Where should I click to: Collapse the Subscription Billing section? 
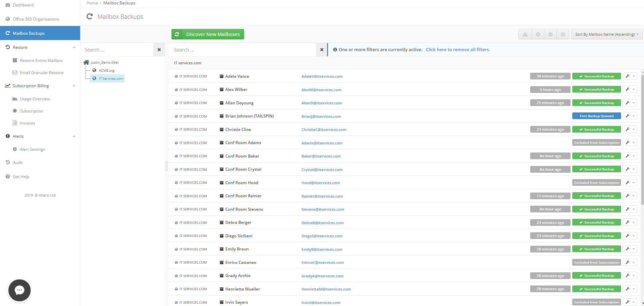(74, 86)
